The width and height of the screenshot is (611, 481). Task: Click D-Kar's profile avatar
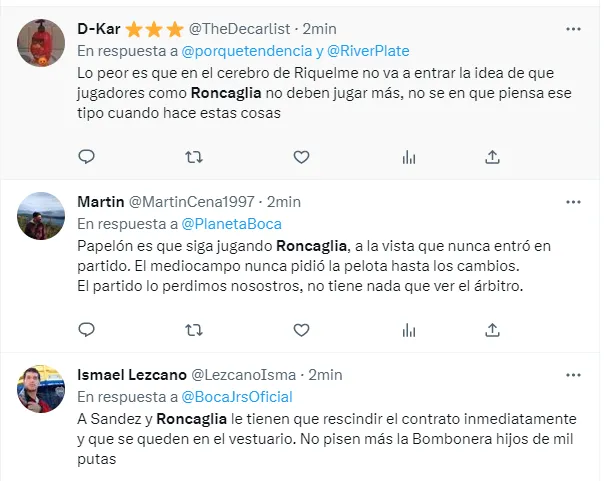42,42
